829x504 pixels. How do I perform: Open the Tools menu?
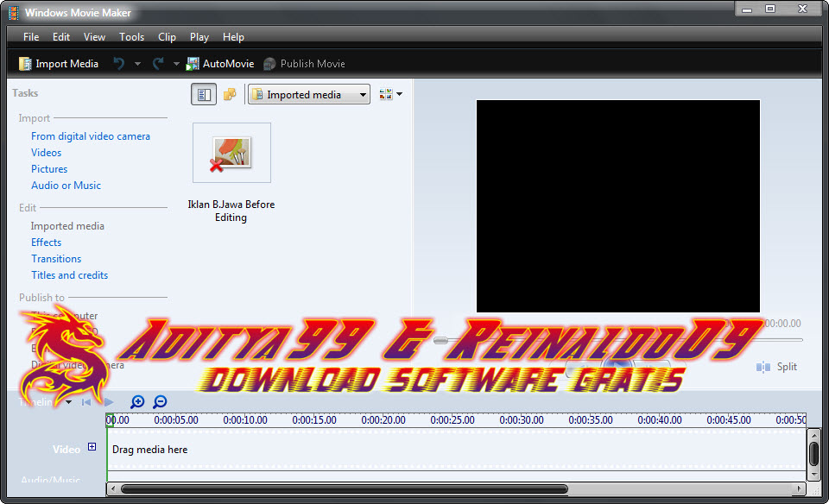[131, 37]
